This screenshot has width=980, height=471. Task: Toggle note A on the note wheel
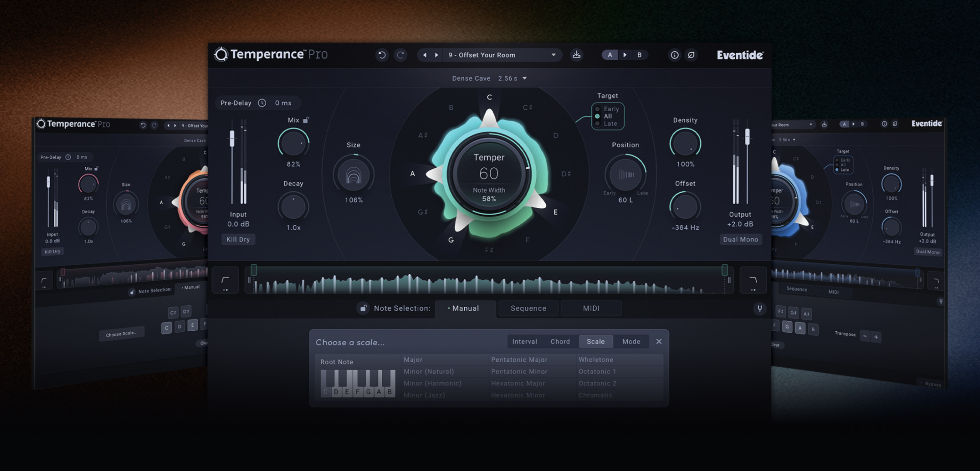(412, 174)
